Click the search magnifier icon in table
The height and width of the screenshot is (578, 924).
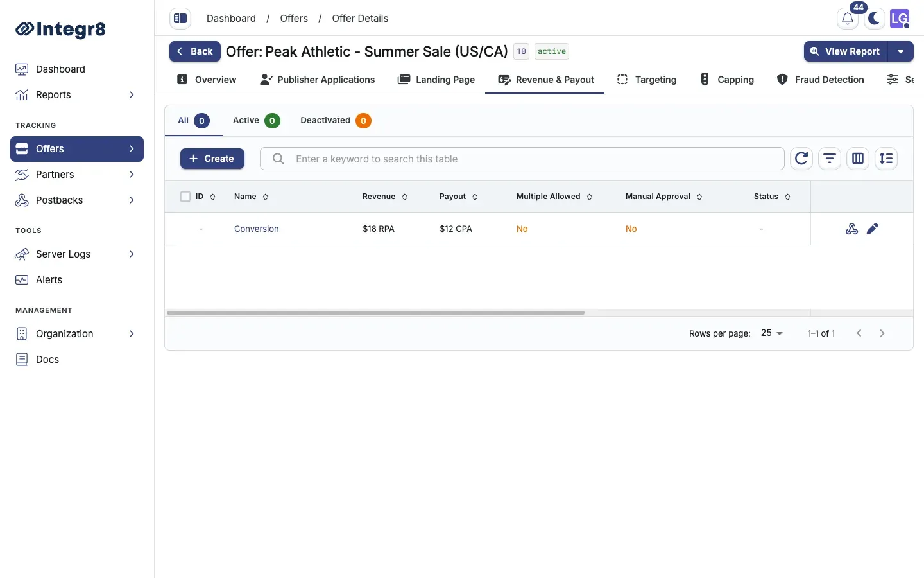(278, 159)
